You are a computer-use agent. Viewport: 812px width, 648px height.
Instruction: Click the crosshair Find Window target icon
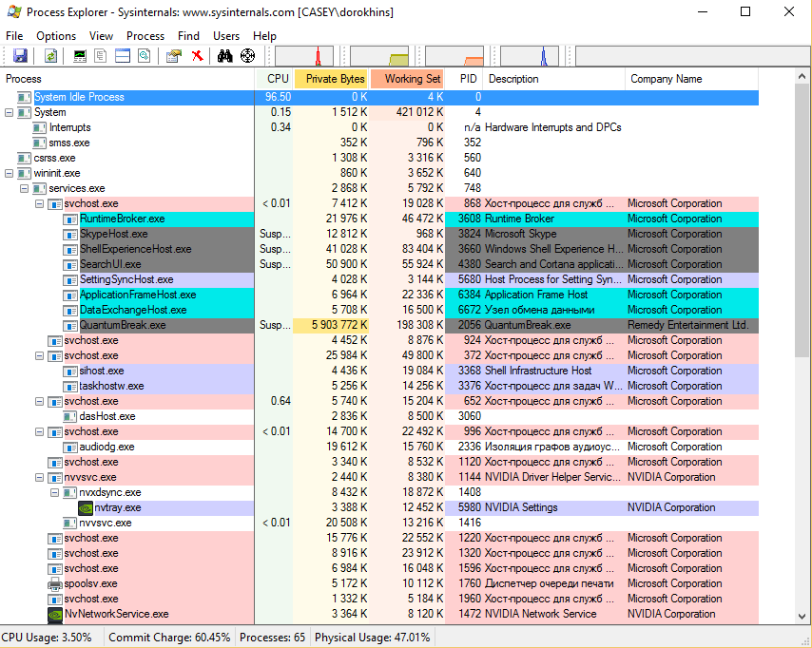point(247,56)
